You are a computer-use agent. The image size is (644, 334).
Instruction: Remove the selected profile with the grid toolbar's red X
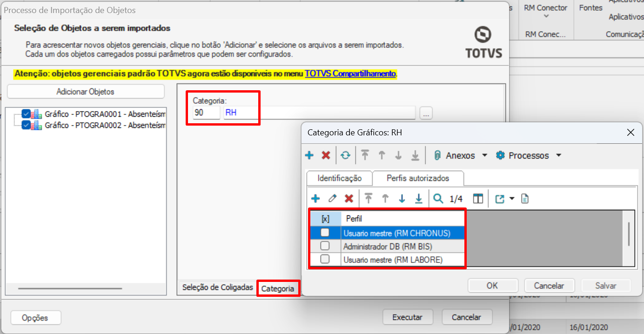coord(349,199)
